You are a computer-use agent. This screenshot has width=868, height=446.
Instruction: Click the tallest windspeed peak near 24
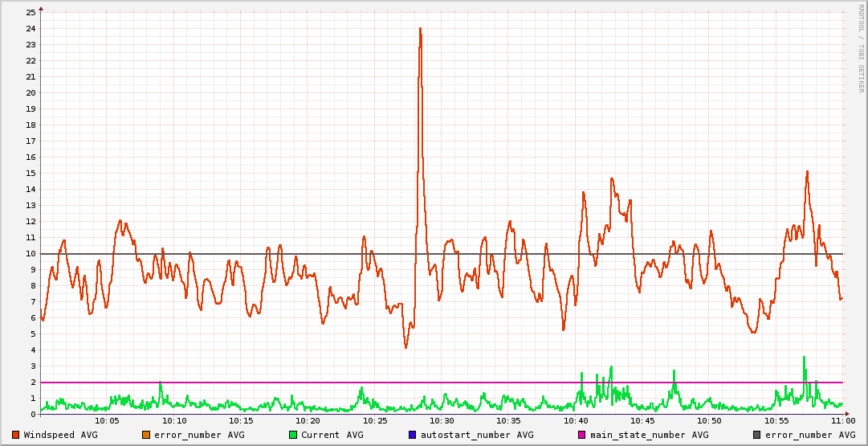pyautogui.click(x=420, y=29)
